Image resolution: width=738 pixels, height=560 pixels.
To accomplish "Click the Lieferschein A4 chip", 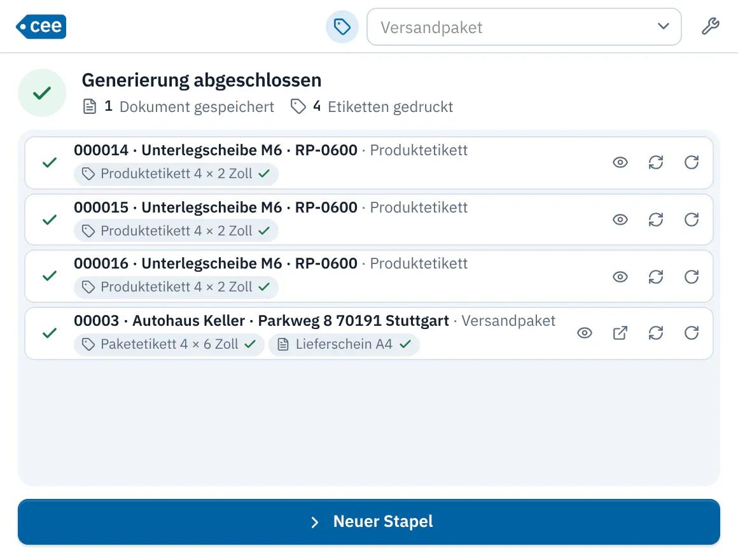I will [344, 344].
